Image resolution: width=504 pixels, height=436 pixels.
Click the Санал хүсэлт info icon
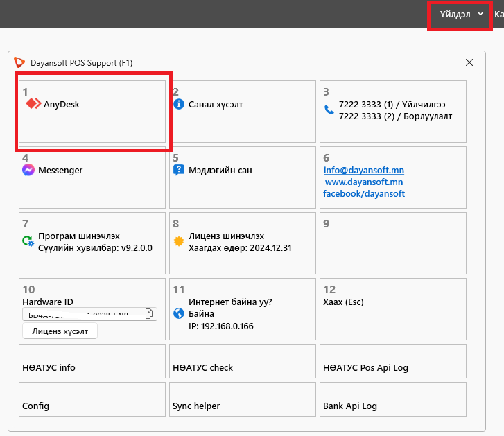click(x=179, y=104)
